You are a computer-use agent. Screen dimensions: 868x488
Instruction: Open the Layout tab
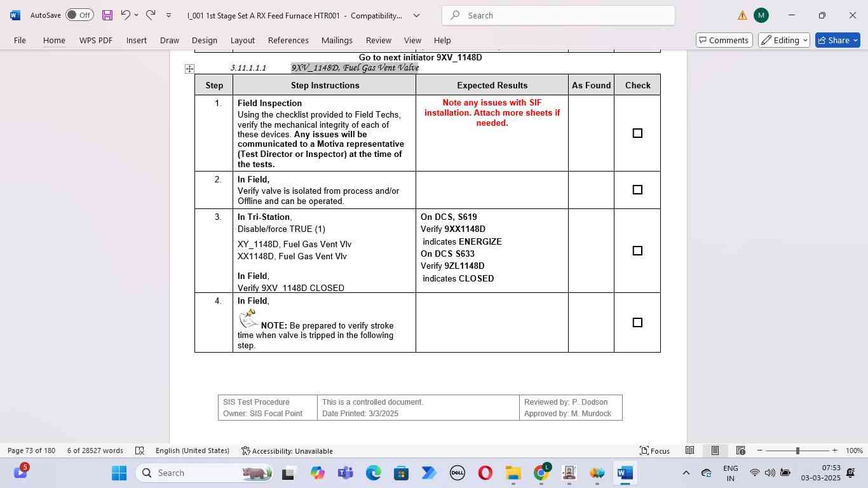[243, 40]
